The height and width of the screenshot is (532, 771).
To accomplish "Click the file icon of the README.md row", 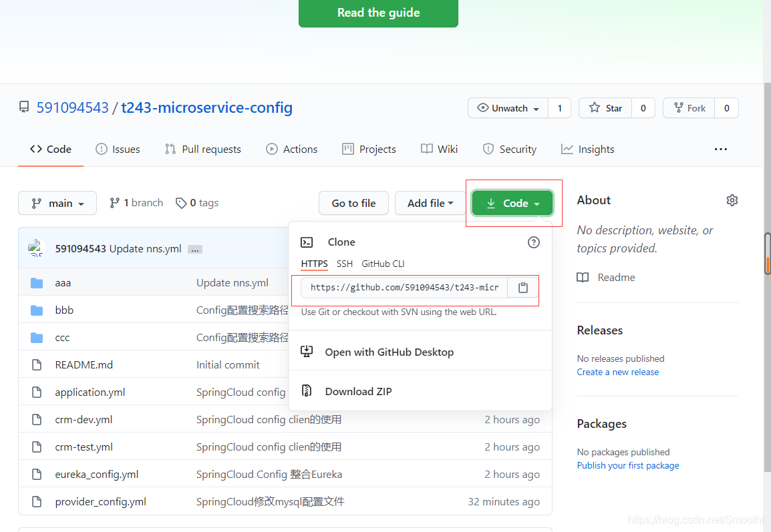I will click(x=36, y=365).
